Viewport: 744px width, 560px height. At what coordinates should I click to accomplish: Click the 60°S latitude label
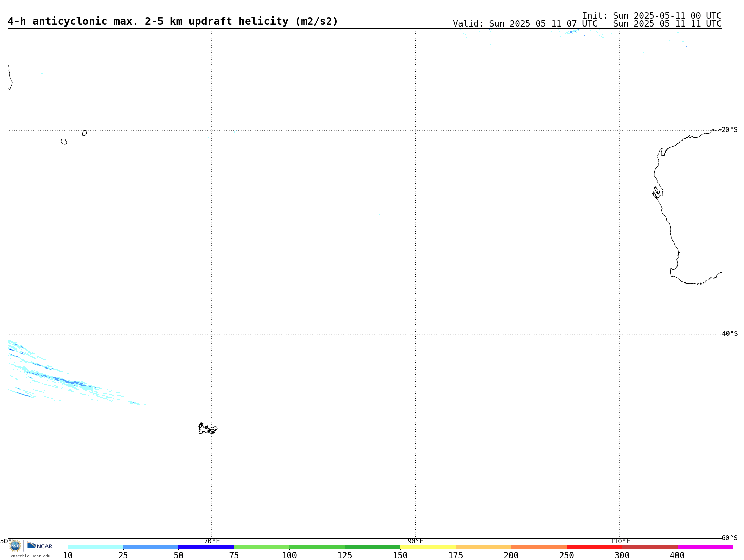(730, 538)
